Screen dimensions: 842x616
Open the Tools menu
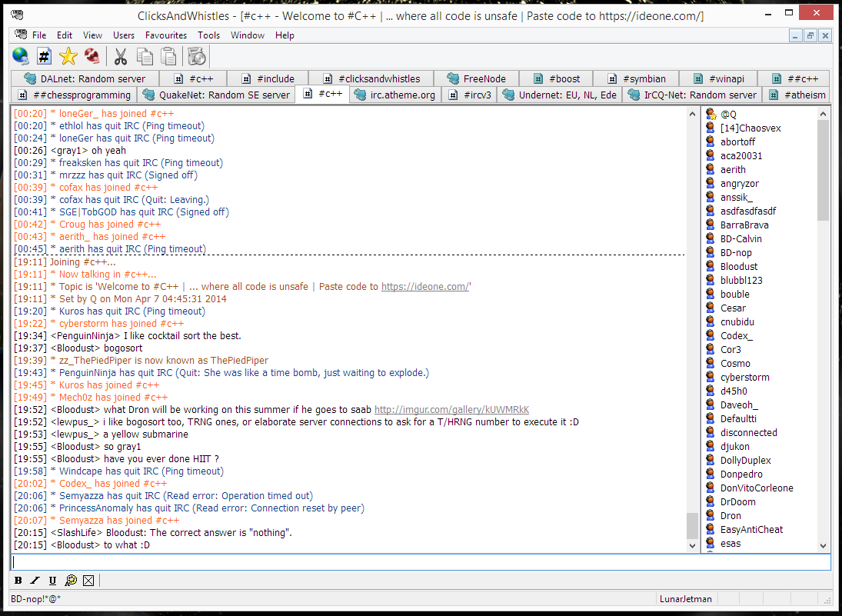click(x=208, y=35)
